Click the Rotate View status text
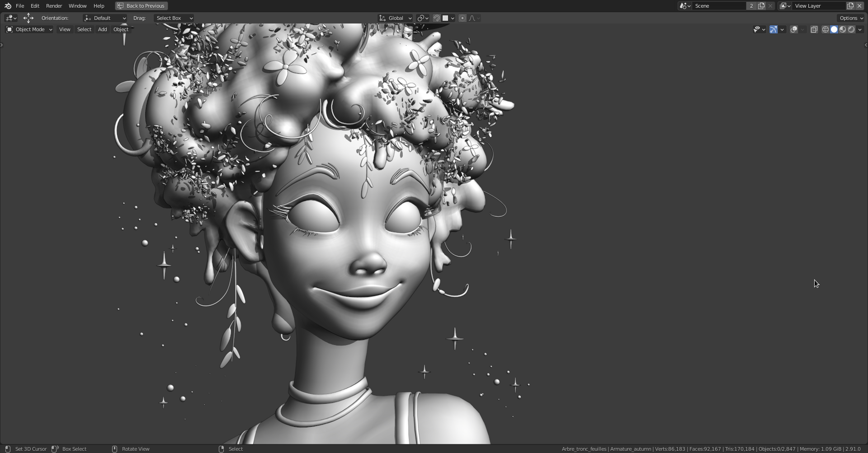Screen dimensions: 868x453 (x=136, y=449)
